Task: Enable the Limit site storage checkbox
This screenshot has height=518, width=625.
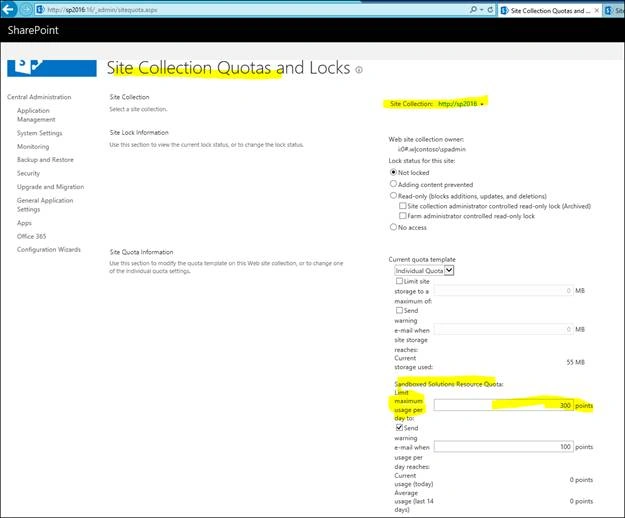Action: pyautogui.click(x=399, y=281)
